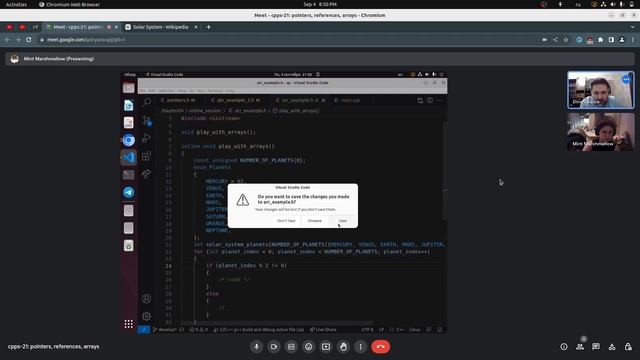Switch to Solar System - Wikipedia tab

(160, 27)
